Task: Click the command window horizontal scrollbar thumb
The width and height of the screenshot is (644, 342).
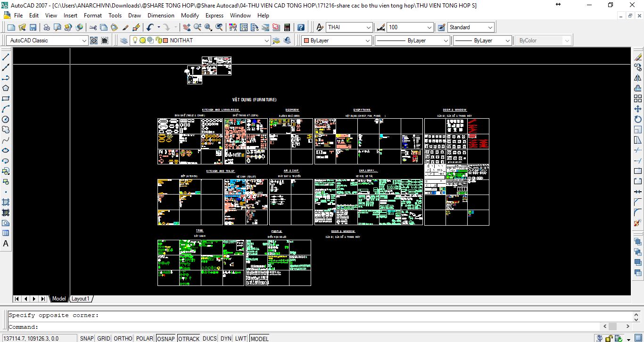Action: tap(612, 326)
